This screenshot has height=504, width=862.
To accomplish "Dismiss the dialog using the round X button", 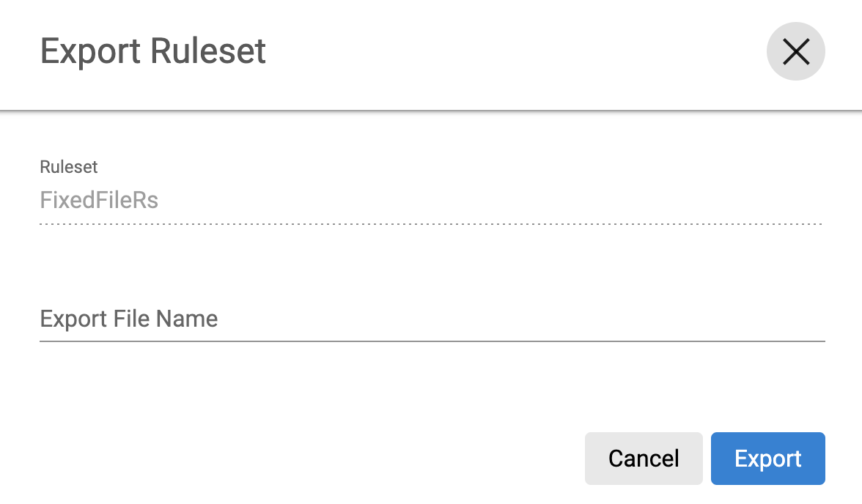I will (795, 52).
